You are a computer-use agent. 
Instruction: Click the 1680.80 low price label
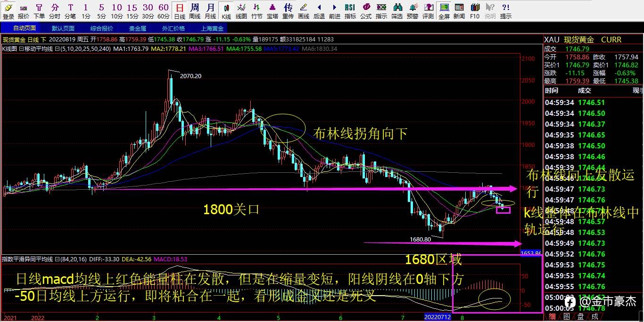[420, 239]
